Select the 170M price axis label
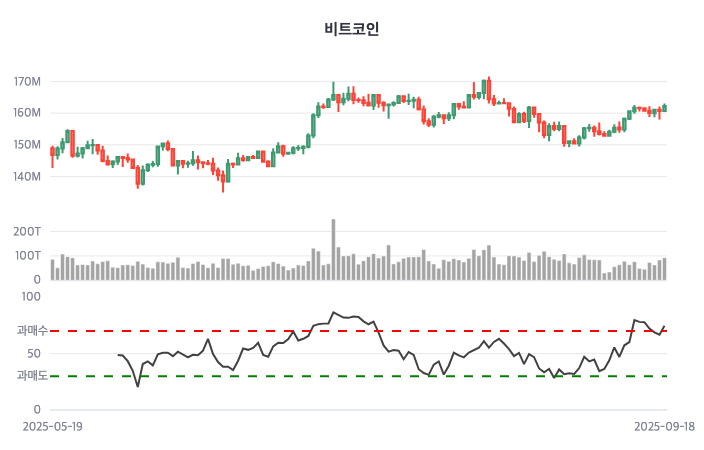Image resolution: width=704 pixels, height=450 pixels. tap(27, 81)
